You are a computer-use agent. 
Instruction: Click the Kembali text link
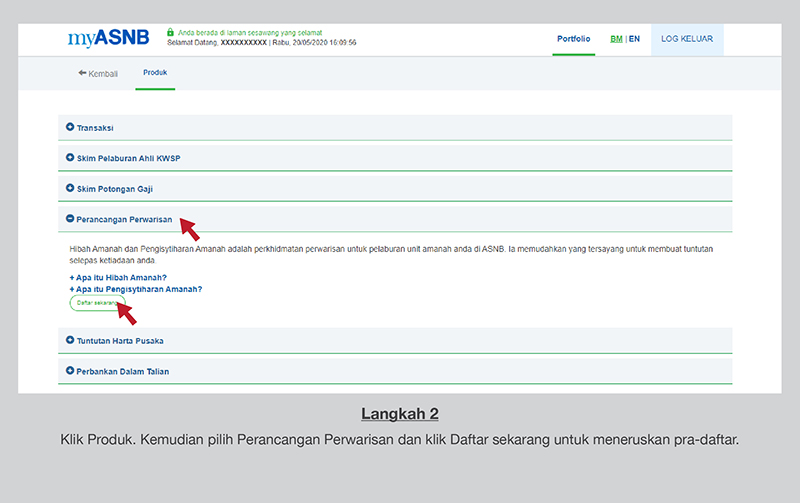coord(104,73)
